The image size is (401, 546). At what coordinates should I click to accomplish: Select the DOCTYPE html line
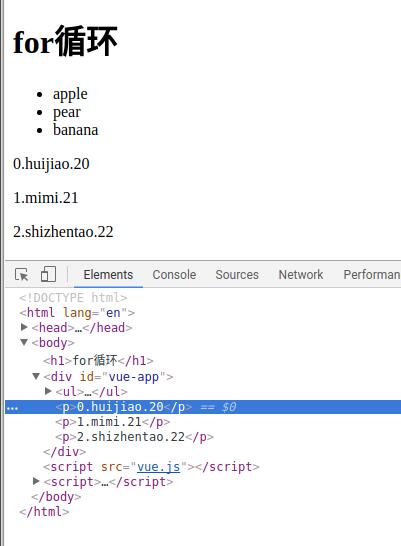(x=73, y=298)
